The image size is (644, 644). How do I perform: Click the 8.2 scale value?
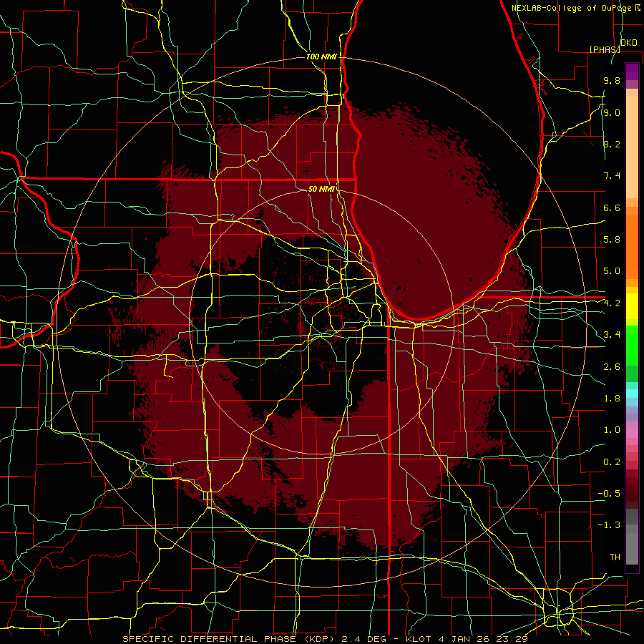(x=612, y=144)
